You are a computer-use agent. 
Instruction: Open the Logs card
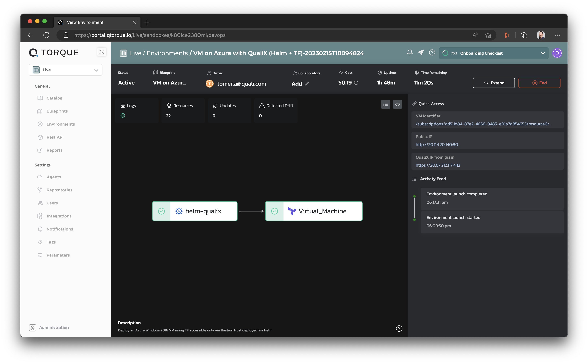click(136, 111)
